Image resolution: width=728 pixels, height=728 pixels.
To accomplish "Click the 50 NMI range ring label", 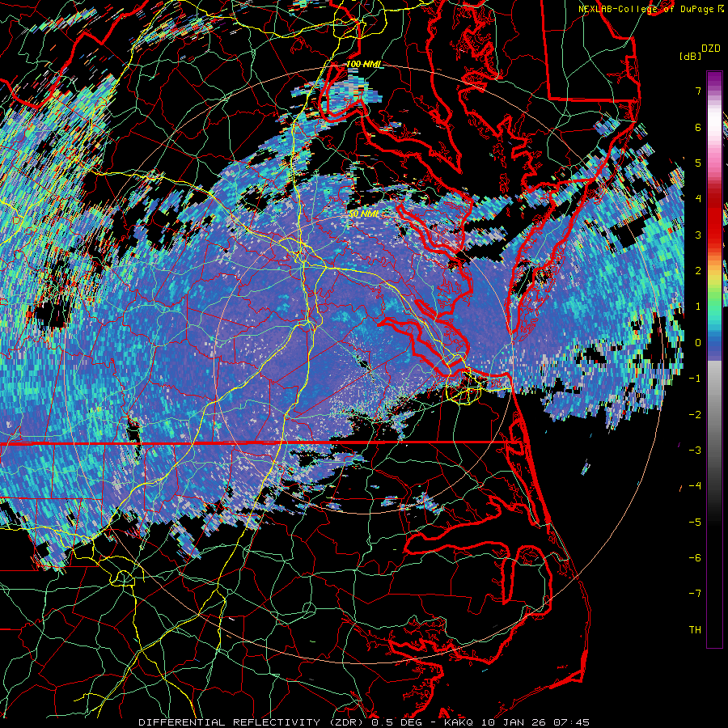I will [363, 214].
